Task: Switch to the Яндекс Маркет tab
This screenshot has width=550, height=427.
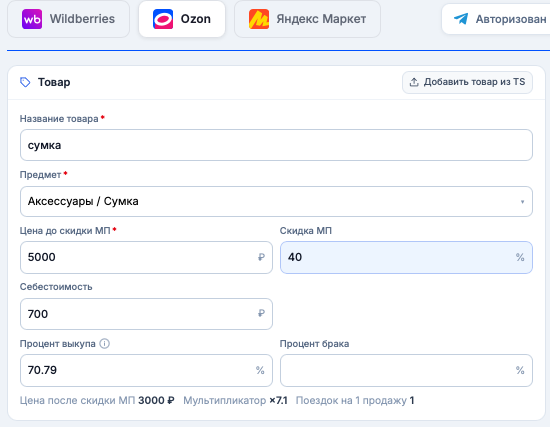Action: (307, 19)
